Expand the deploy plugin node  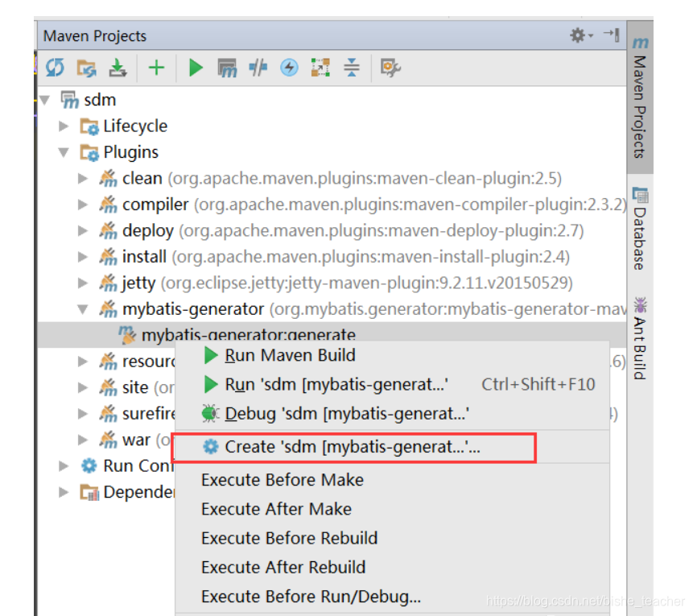click(x=83, y=230)
